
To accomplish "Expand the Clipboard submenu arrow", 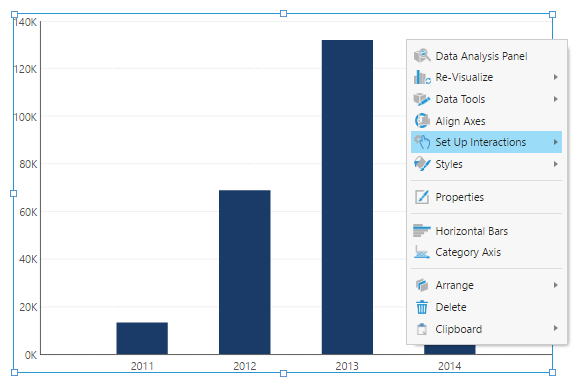I will [556, 328].
